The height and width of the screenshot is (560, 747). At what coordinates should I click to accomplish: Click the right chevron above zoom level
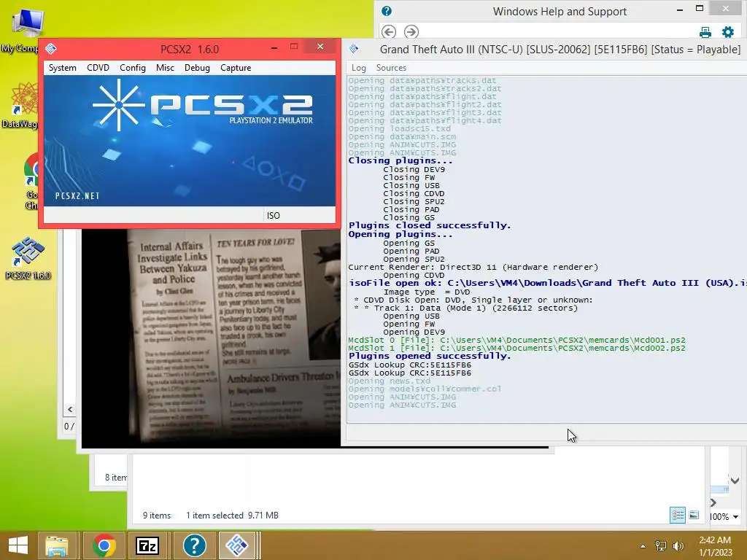713,502
